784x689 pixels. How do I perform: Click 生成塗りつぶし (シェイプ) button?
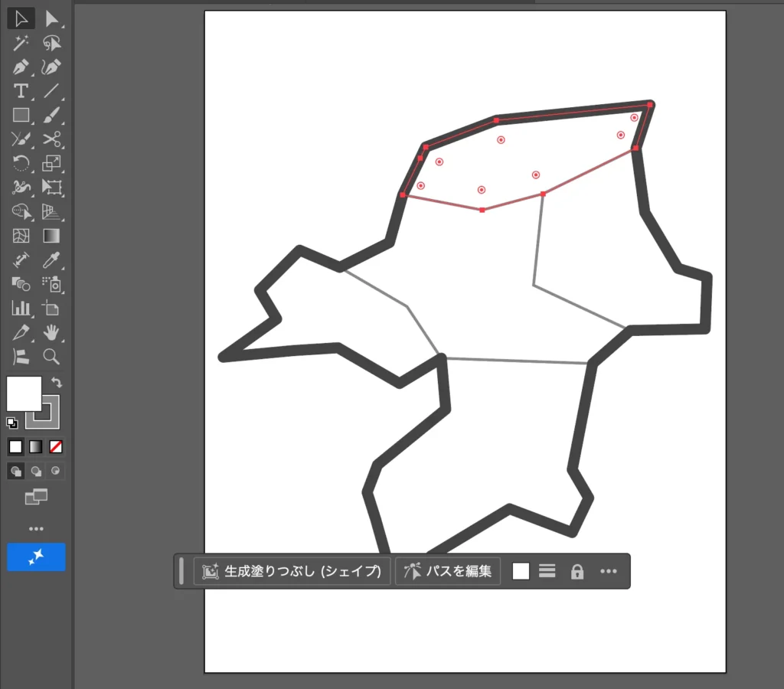click(292, 572)
